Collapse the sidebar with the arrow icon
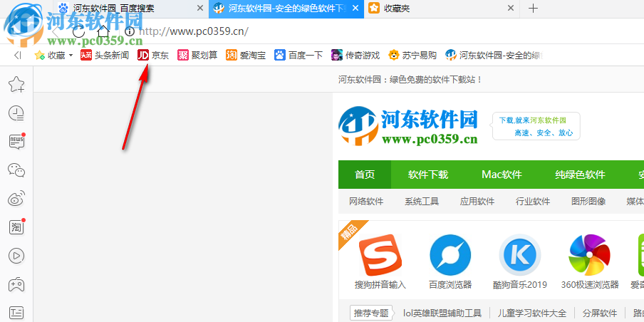Screen dimensions: 644x322 [17, 55]
